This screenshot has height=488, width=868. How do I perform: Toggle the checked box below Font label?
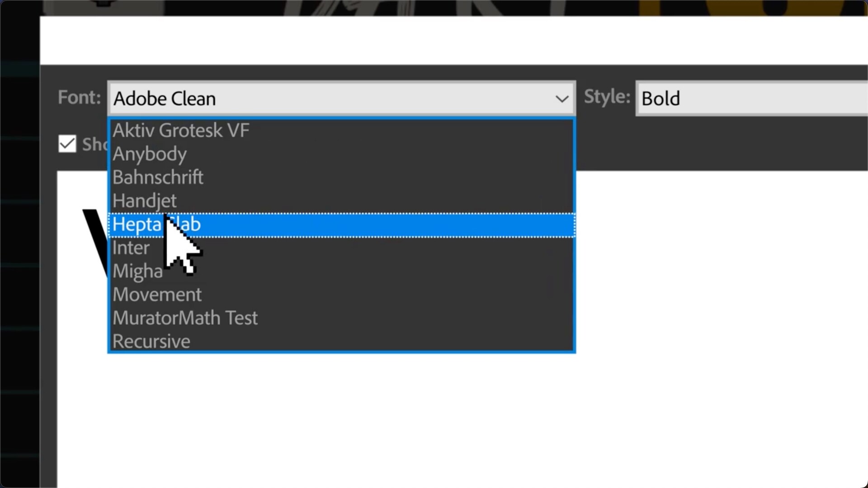pos(67,144)
